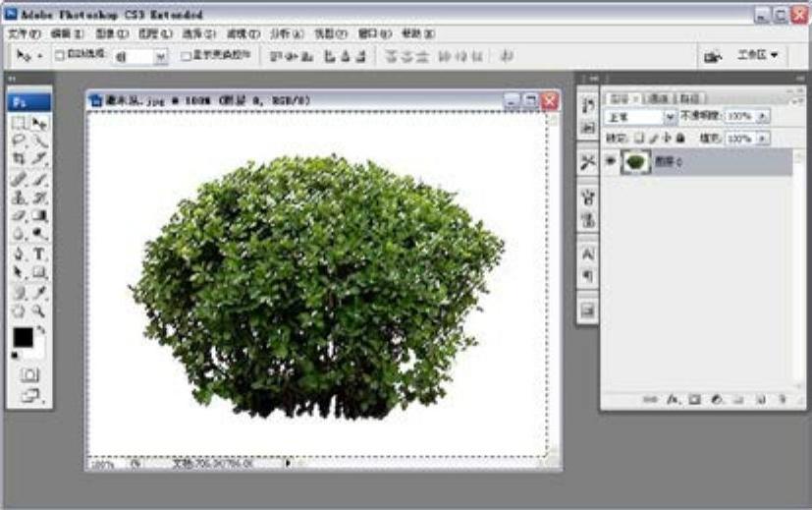Click the 图层 0 layer thumbnail

[635, 162]
